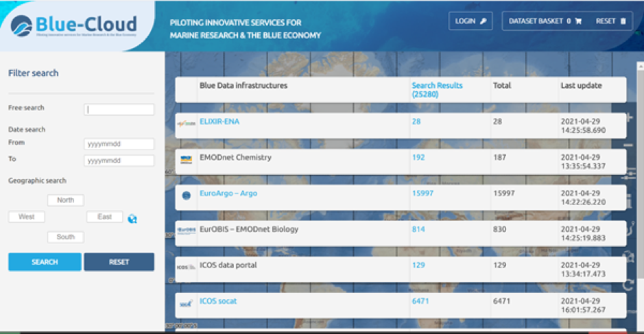Click the North coordinate input field

pyautogui.click(x=66, y=200)
